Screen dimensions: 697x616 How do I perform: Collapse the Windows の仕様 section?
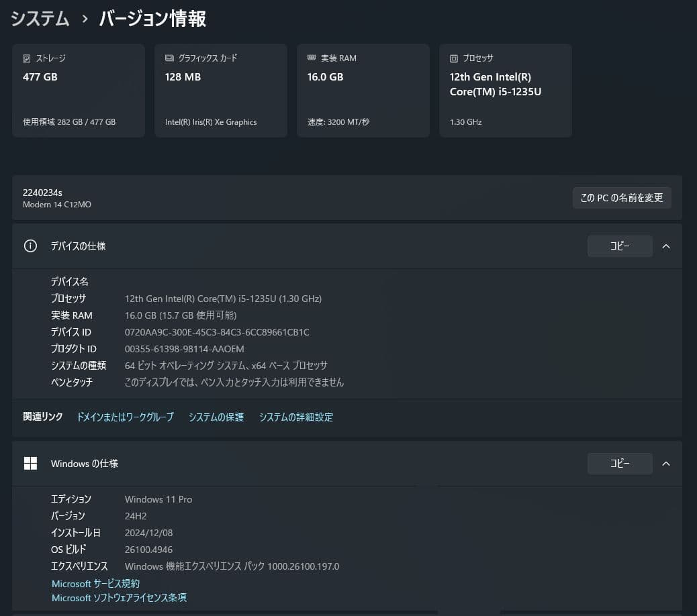pyautogui.click(x=665, y=463)
